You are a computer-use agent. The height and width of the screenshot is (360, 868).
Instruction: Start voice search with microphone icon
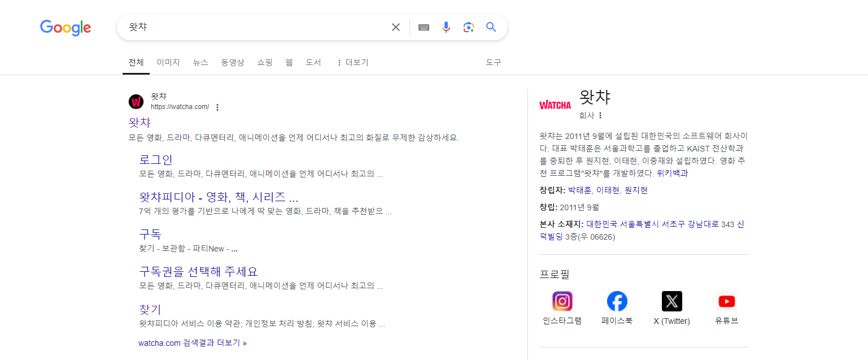point(446,27)
